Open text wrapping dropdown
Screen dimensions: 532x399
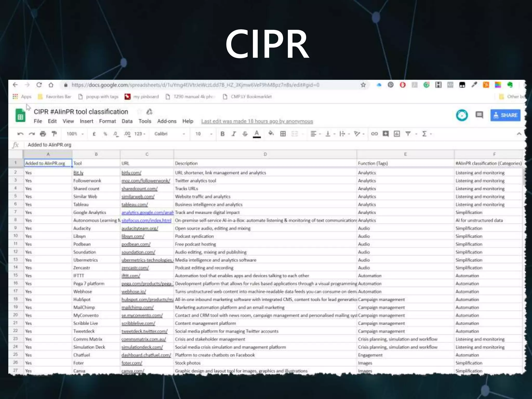pos(345,134)
